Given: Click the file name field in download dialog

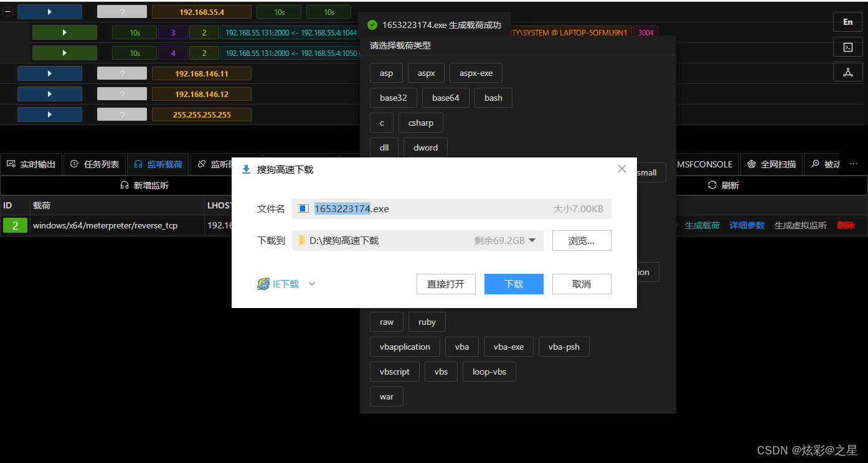Looking at the screenshot, I should (451, 209).
